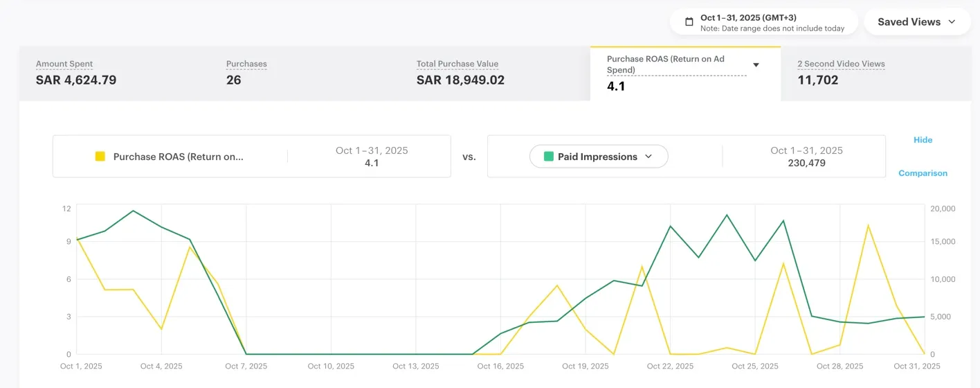
Task: Open the date range picker Oct 1–31, 2025
Action: pos(764,22)
